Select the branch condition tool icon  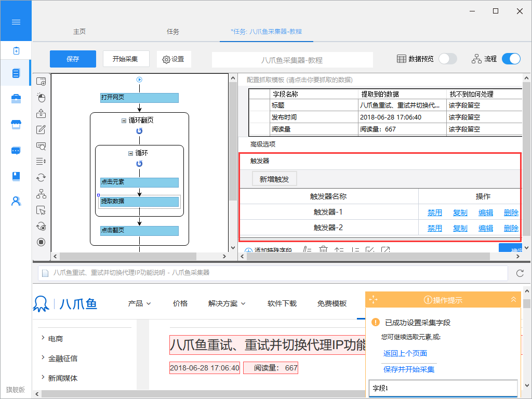tap(41, 194)
